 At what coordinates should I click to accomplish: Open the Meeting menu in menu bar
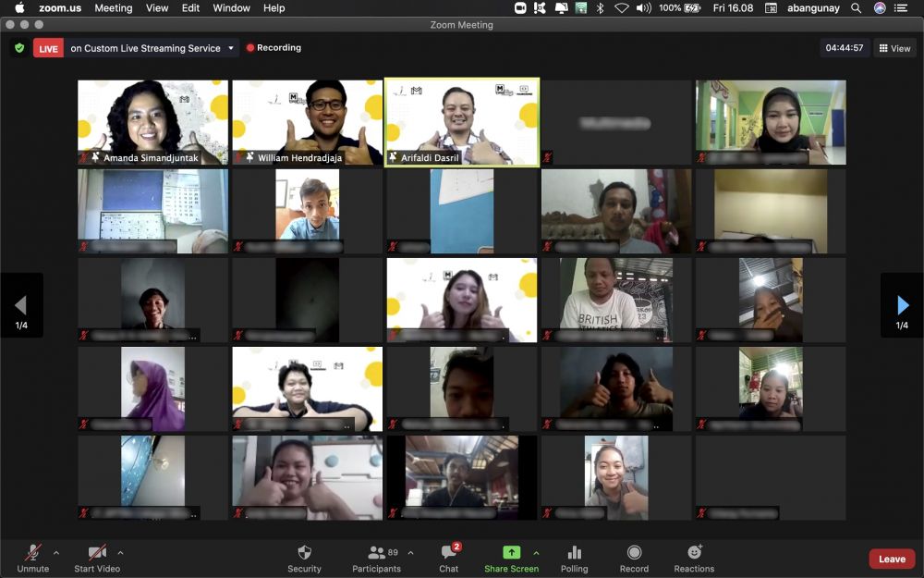pos(113,7)
